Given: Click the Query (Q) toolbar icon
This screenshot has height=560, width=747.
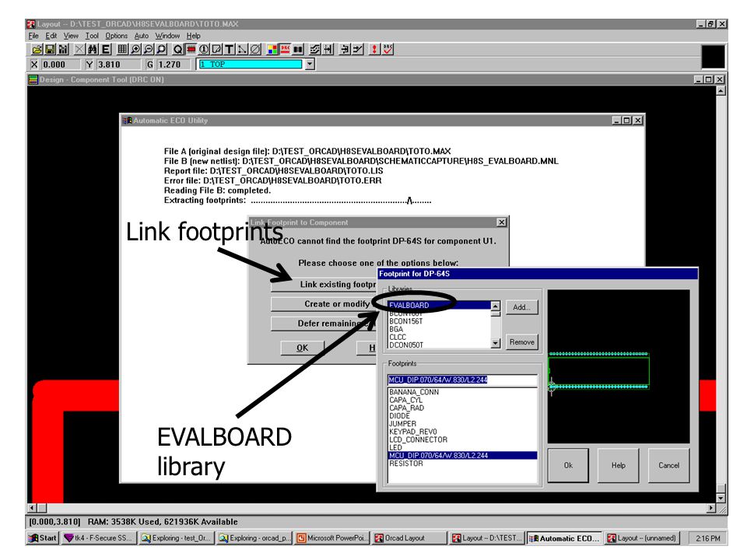Looking at the screenshot, I should [x=177, y=50].
